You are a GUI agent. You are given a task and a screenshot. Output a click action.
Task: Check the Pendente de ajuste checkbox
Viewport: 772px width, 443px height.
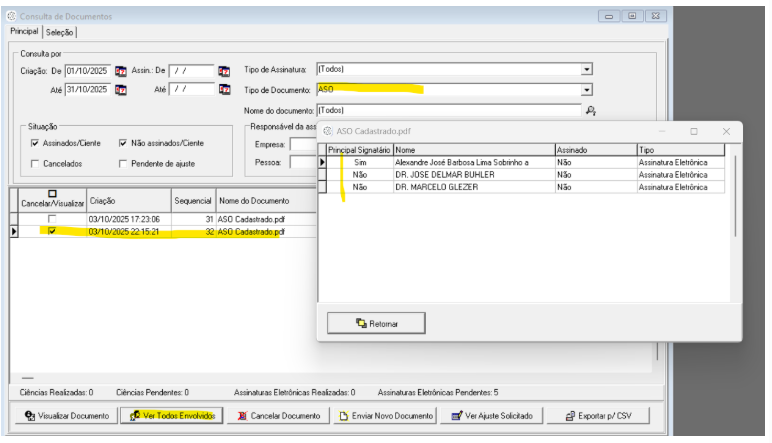[x=123, y=163]
